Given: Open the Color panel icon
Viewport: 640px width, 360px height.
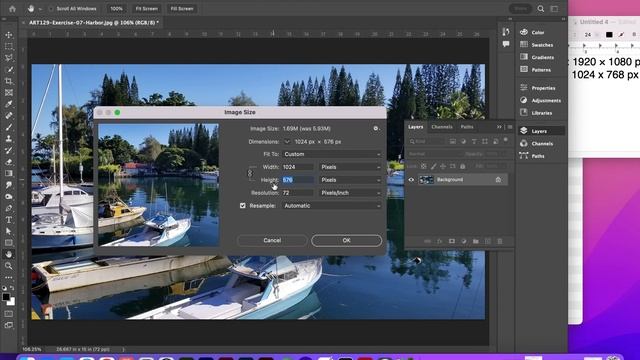Looking at the screenshot, I should pos(524,32).
